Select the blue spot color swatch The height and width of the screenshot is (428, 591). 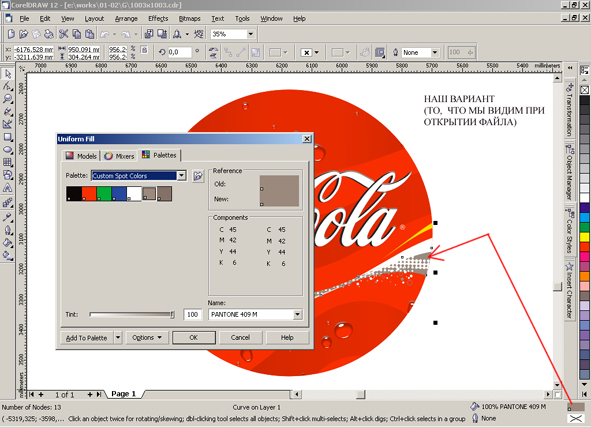[x=119, y=193]
